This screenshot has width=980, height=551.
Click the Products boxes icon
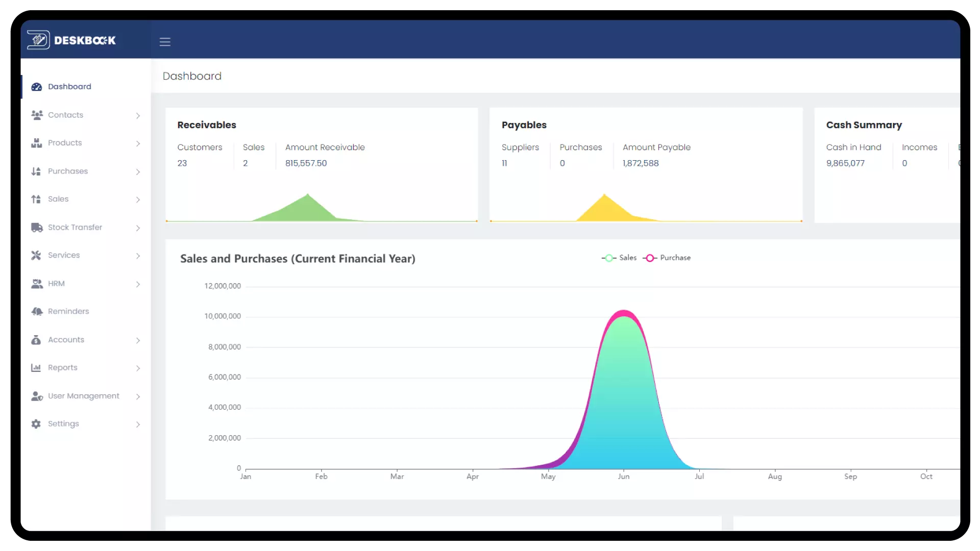(36, 143)
